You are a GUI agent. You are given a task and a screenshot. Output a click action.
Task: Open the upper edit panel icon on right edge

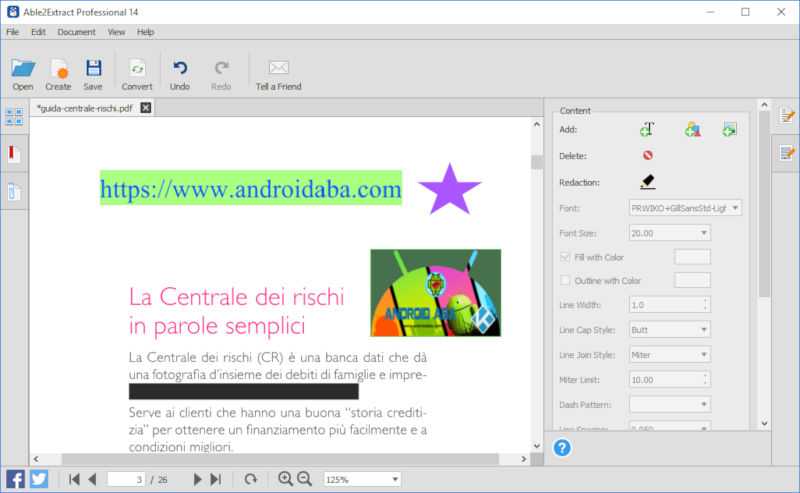coord(787,116)
